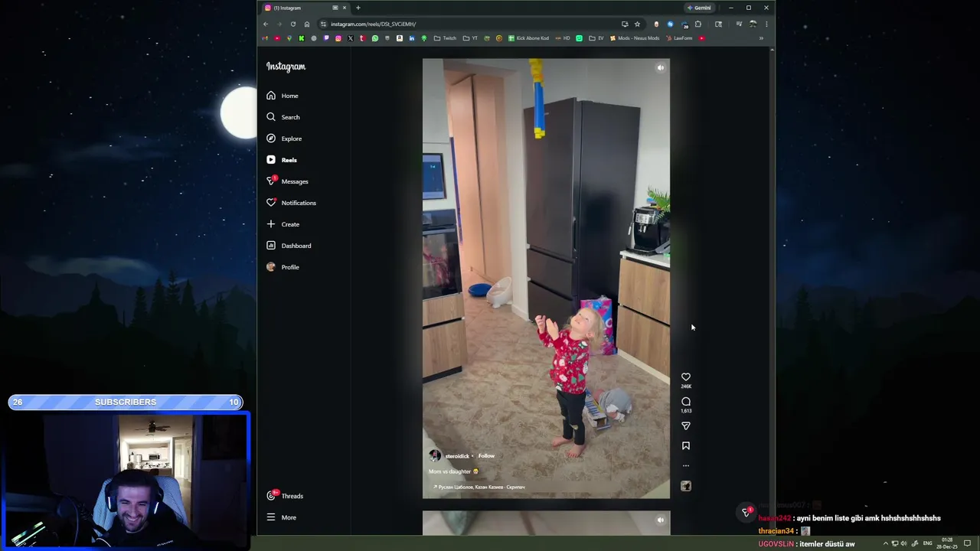This screenshot has height=551, width=980.
Task: Open Threads link in the sidebar
Action: pyautogui.click(x=285, y=496)
